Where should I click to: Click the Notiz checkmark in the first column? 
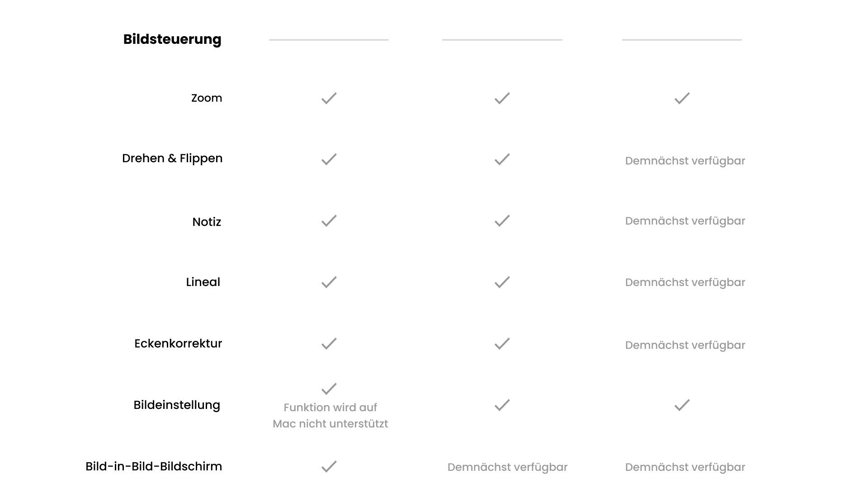pos(329,221)
